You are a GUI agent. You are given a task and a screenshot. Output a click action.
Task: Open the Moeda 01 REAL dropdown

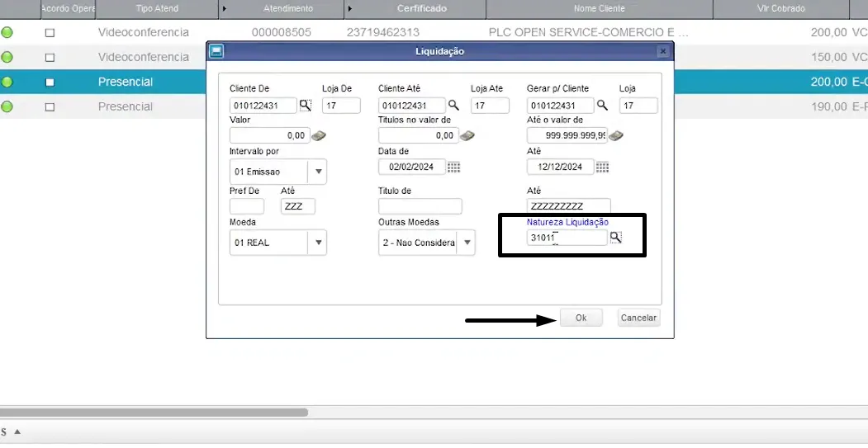tap(318, 243)
